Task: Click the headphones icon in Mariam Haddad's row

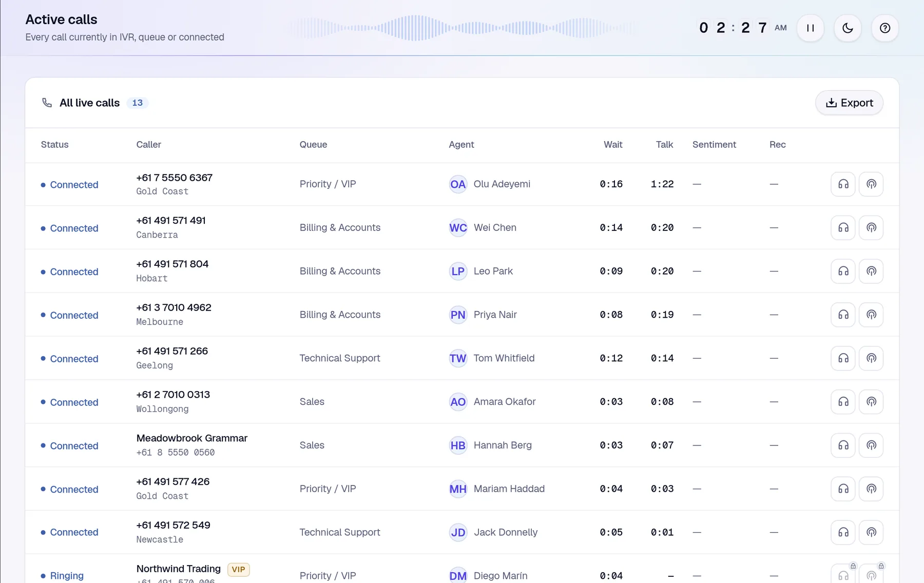Action: coord(843,489)
